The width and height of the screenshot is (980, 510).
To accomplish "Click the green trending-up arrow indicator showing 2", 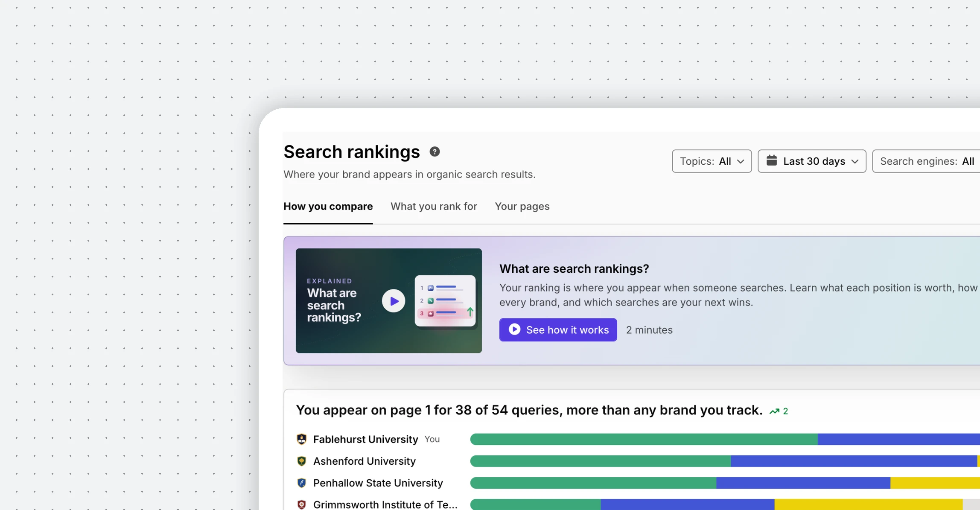I will [x=779, y=411].
